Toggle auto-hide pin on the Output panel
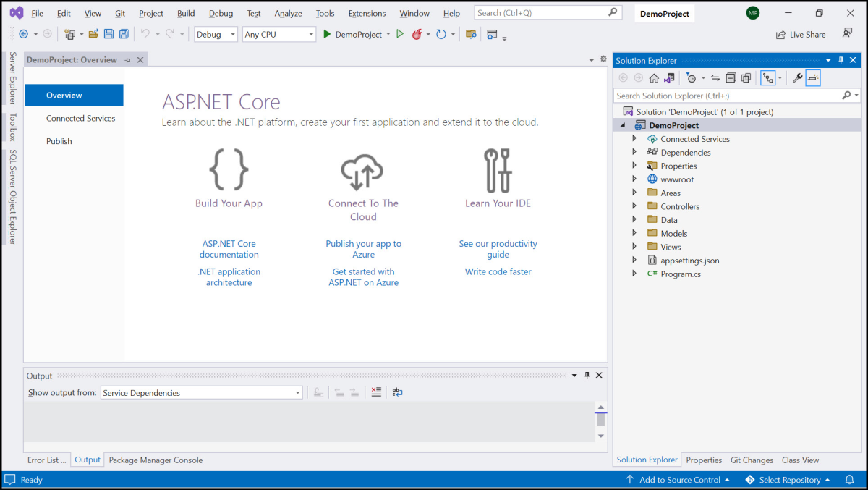This screenshot has height=490, width=868. click(x=587, y=376)
